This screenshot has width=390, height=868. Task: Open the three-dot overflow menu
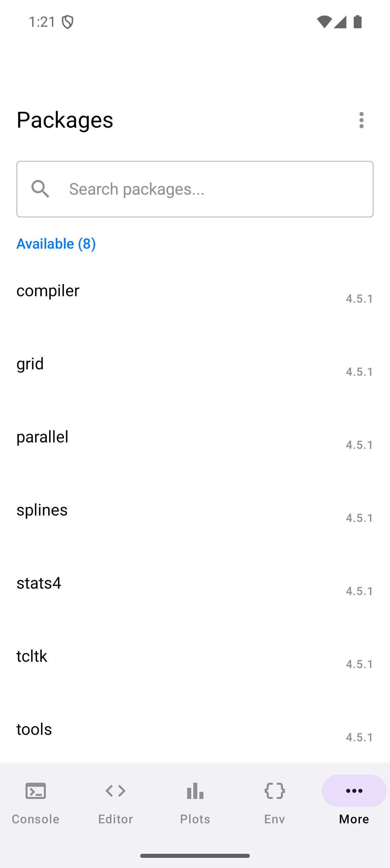pos(361,120)
